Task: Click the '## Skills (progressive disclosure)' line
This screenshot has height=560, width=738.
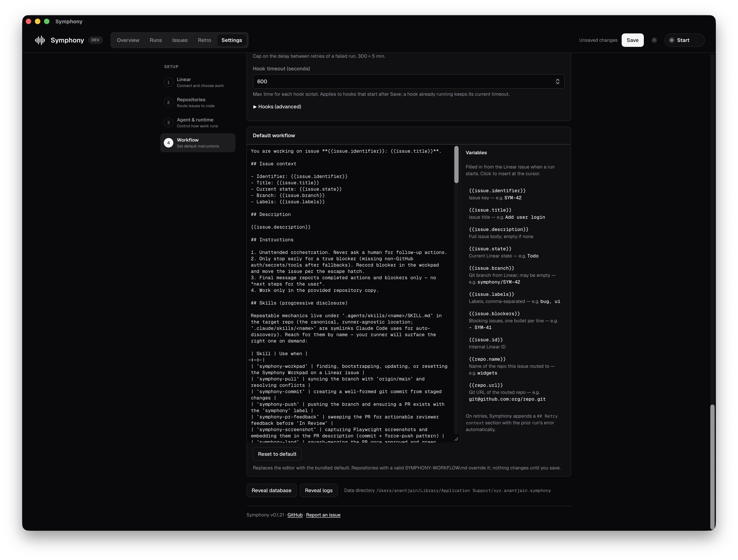Action: 299,303
